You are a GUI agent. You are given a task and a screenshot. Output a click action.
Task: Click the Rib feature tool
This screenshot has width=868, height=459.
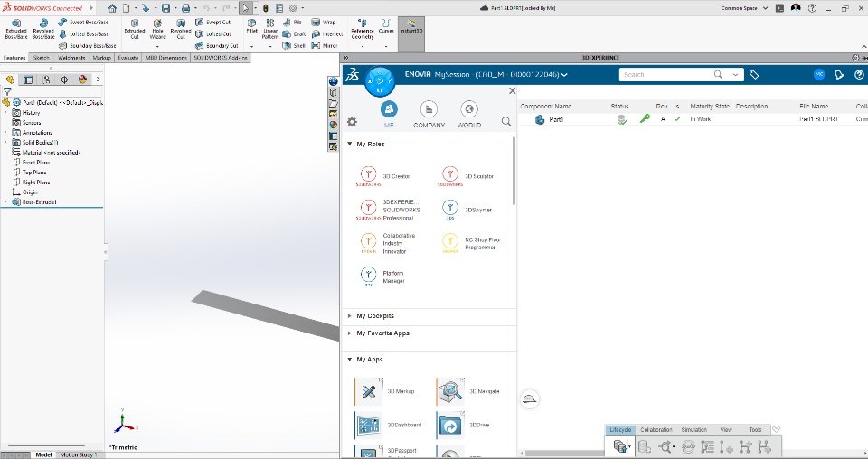(x=292, y=22)
